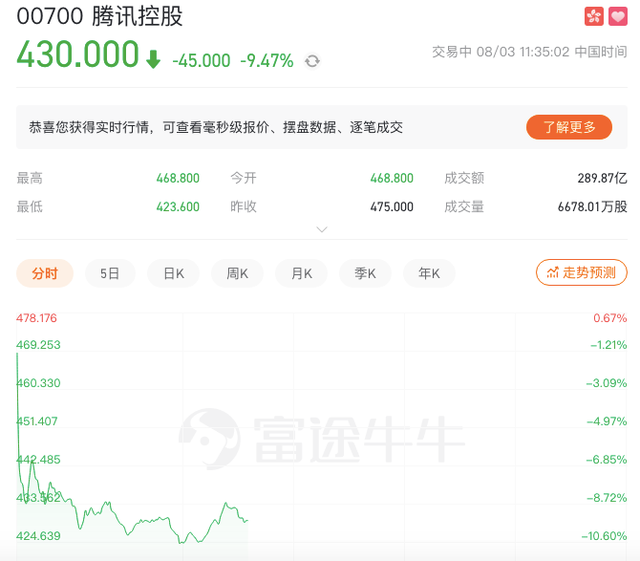The height and width of the screenshot is (561, 640).
Task: Click the chart percent label -10.60%
Action: 604,536
